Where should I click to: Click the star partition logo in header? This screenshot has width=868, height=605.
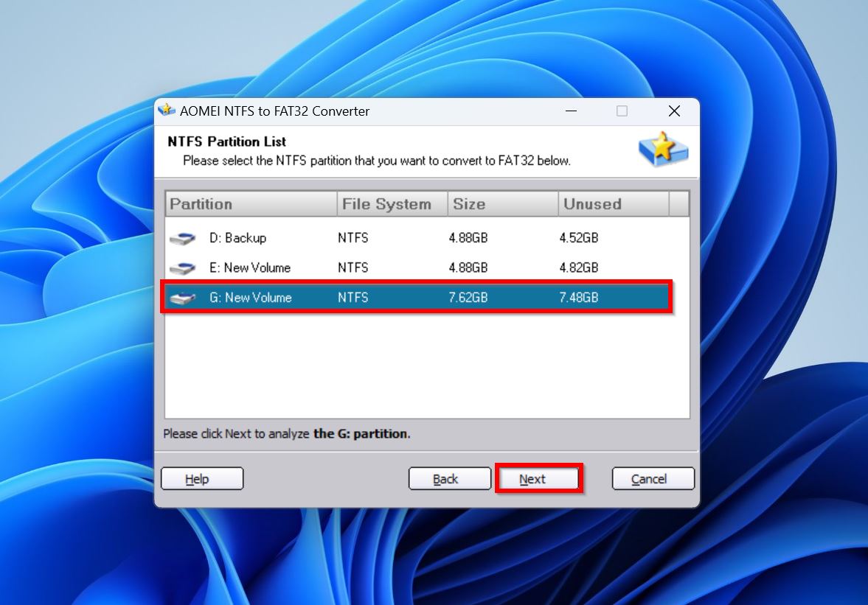point(663,150)
